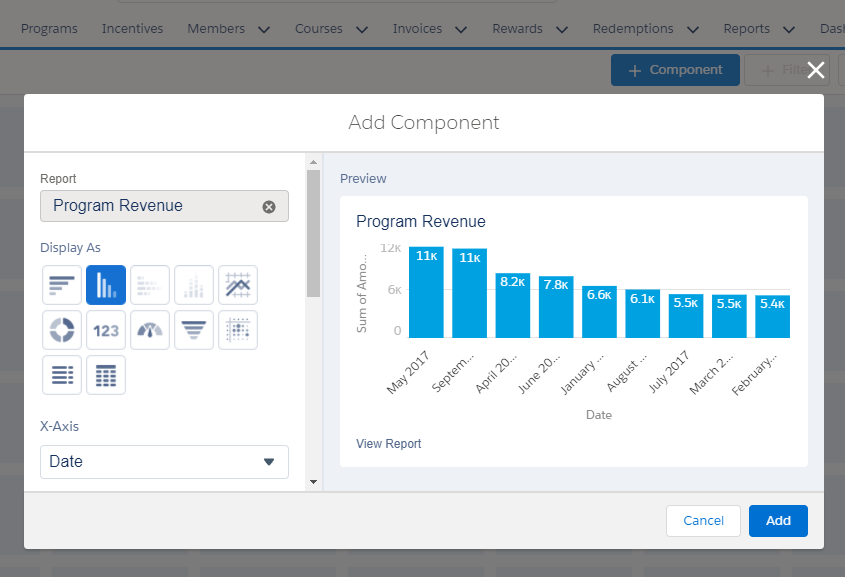Open the Rewards tab
This screenshot has width=845, height=577.
[x=517, y=29]
